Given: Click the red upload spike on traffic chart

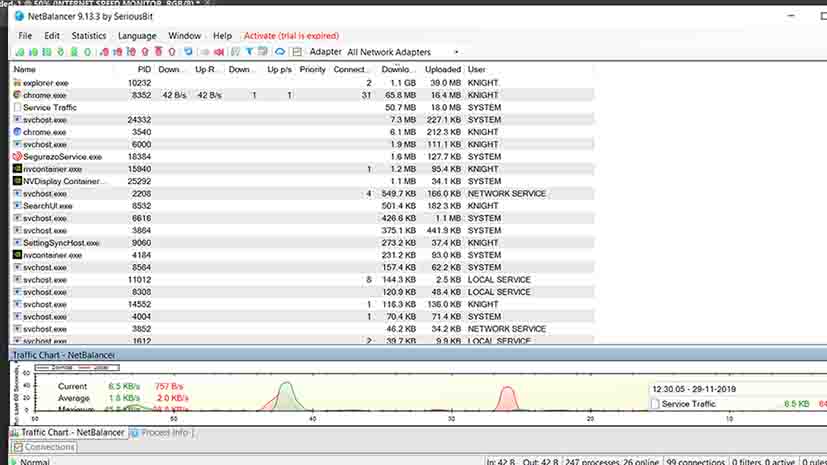Looking at the screenshot, I should pos(507,398).
